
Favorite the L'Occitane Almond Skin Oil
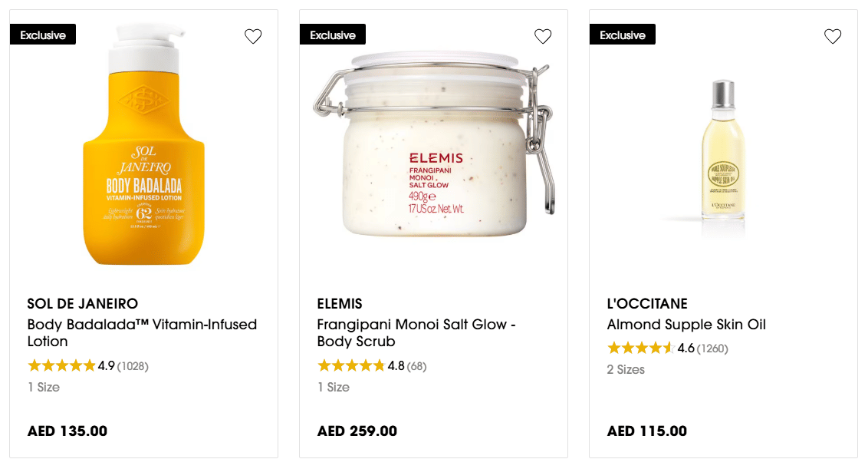pos(833,36)
